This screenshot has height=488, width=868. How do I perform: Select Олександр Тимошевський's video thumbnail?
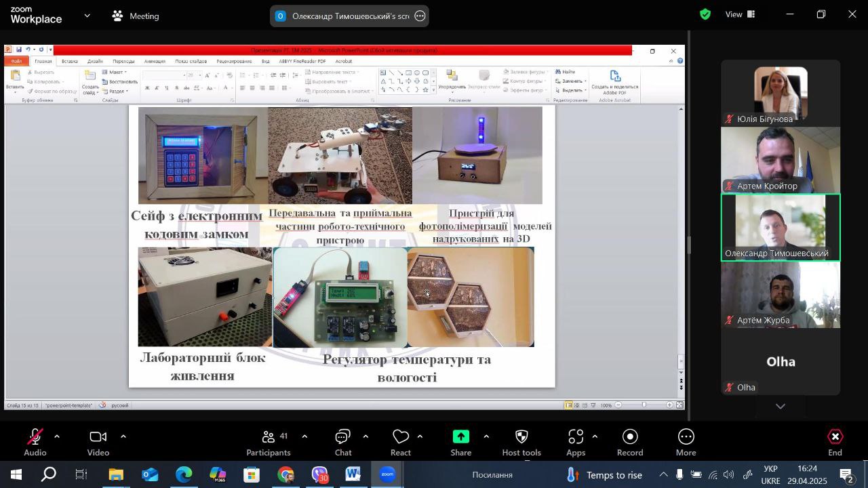780,227
